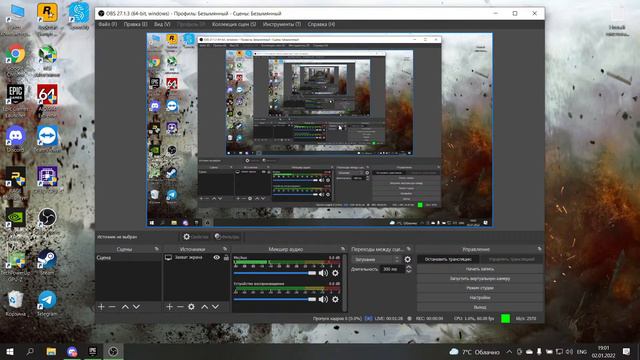Click Exit button in Controls
The height and width of the screenshot is (360, 640).
(480, 307)
